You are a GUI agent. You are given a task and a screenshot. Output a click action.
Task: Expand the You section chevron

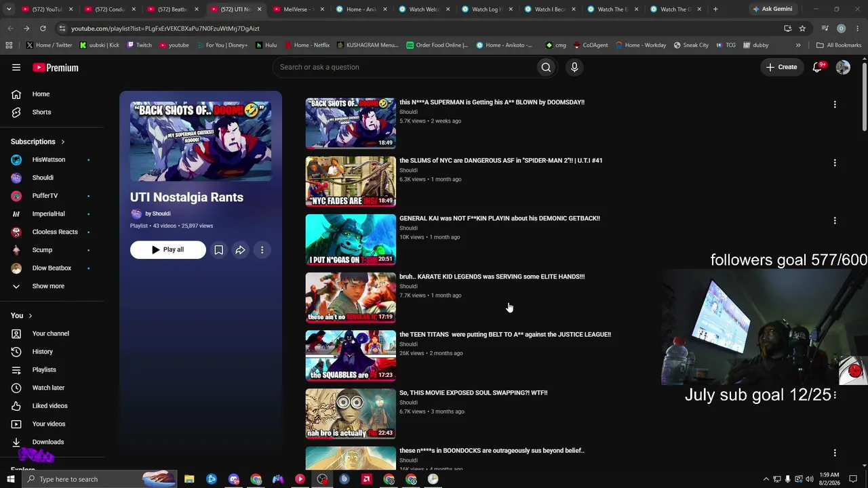[x=31, y=316]
